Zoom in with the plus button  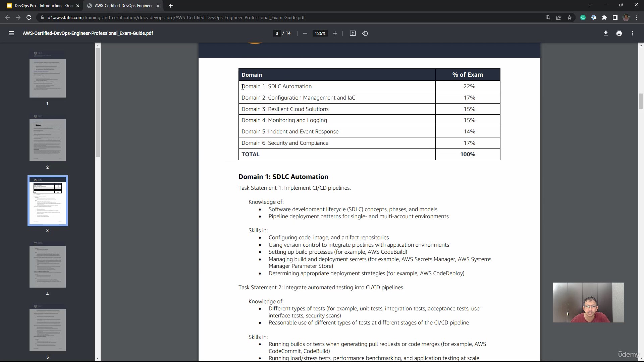point(335,33)
